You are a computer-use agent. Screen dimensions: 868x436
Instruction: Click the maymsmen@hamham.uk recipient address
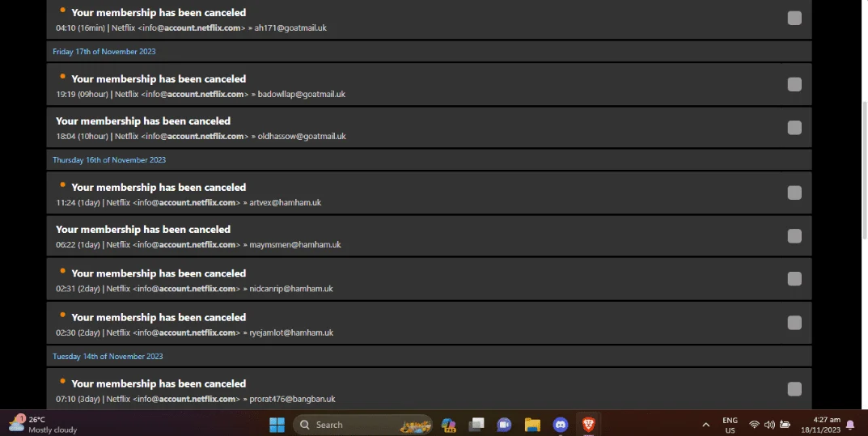[295, 244]
